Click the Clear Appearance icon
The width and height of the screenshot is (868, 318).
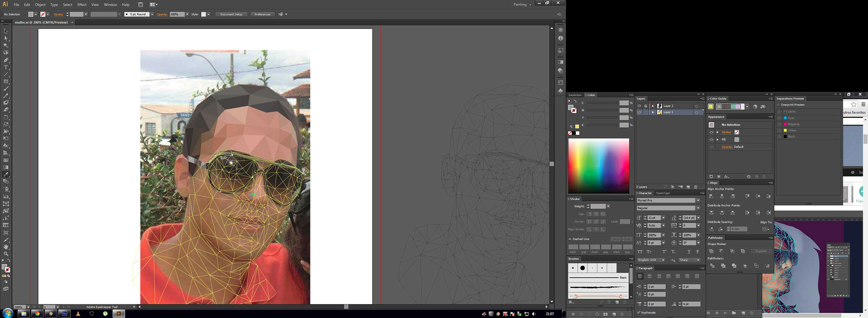click(x=749, y=177)
